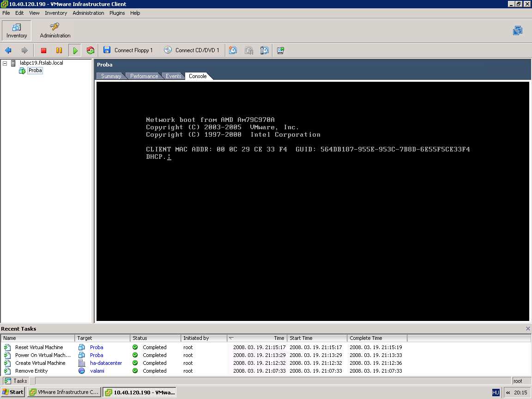
Task: Click the blue back navigation arrow
Action: (8, 50)
